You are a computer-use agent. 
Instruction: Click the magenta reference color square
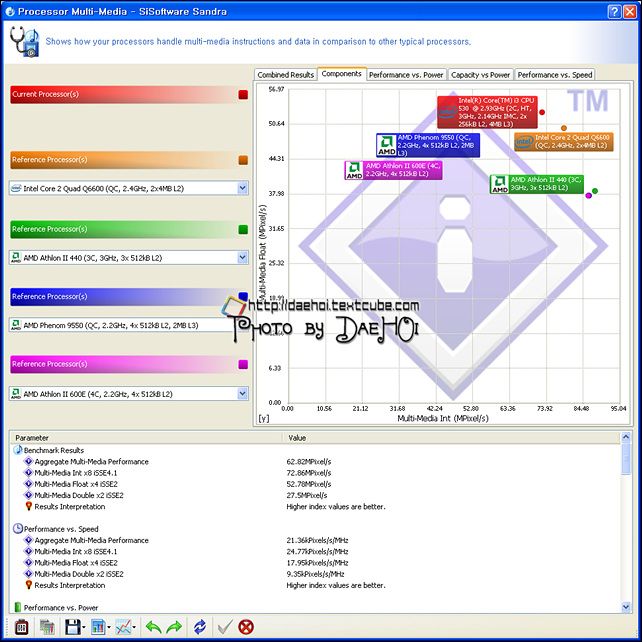pyautogui.click(x=243, y=364)
